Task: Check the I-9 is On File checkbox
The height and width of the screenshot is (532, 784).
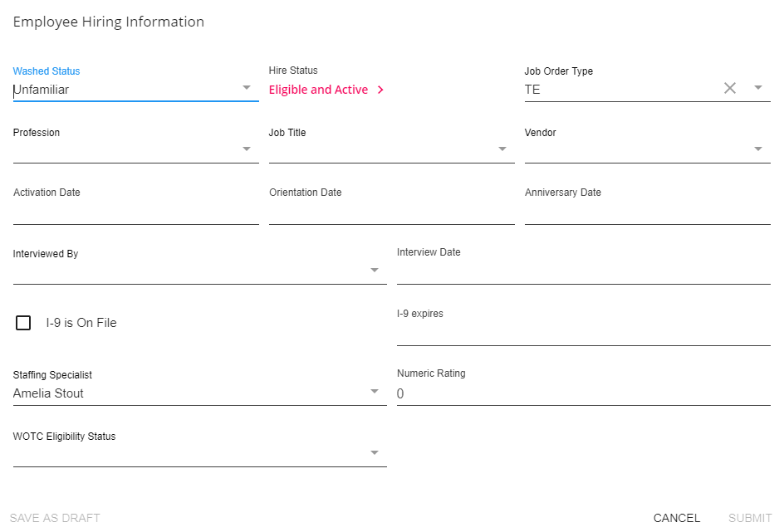Action: coord(23,323)
